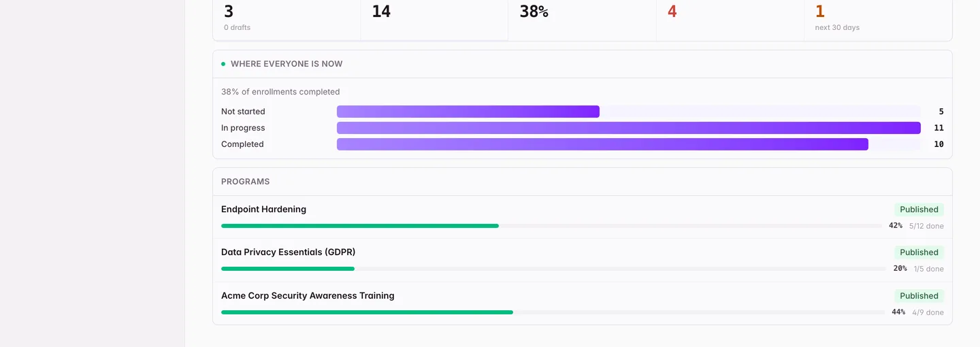Select the stat card showing 3 with 0 drafts
Viewport: 980px width, 347px height.
(x=287, y=19)
